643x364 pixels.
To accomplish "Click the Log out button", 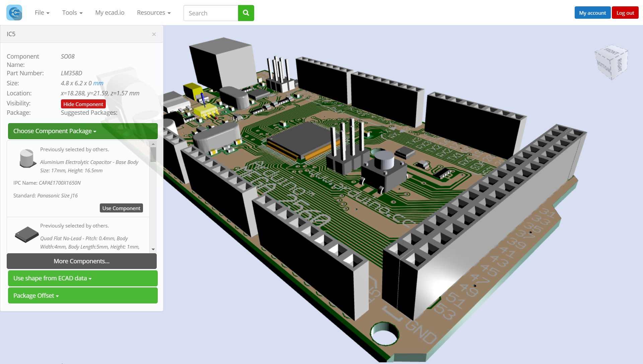I will click(x=625, y=12).
